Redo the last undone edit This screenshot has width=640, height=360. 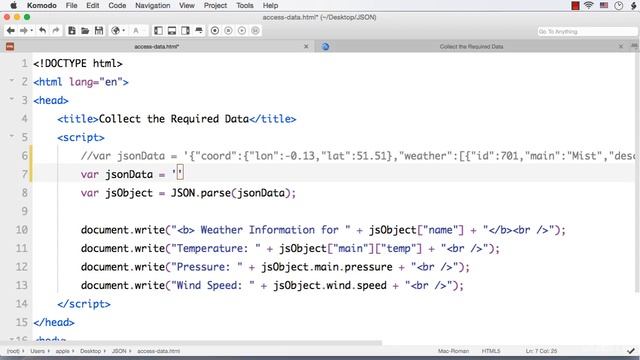click(x=56, y=31)
